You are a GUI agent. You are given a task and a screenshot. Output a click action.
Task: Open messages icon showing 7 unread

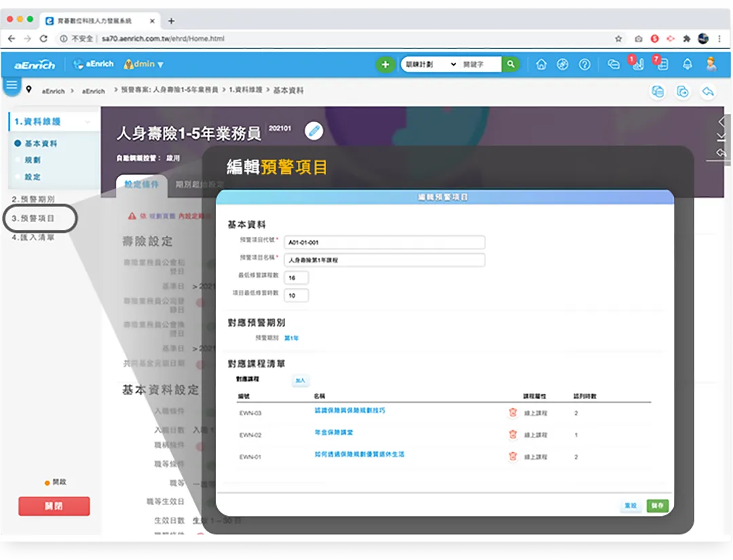coord(662,66)
